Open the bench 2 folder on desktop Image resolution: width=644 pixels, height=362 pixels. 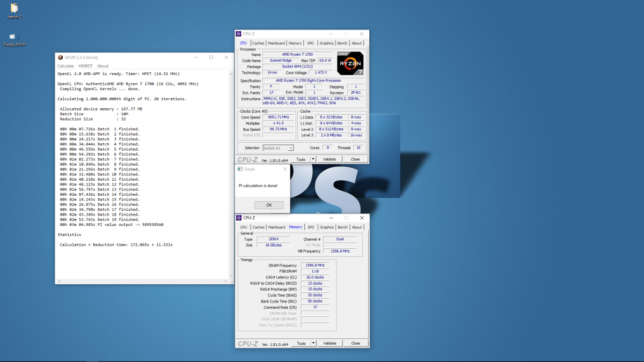14,10
